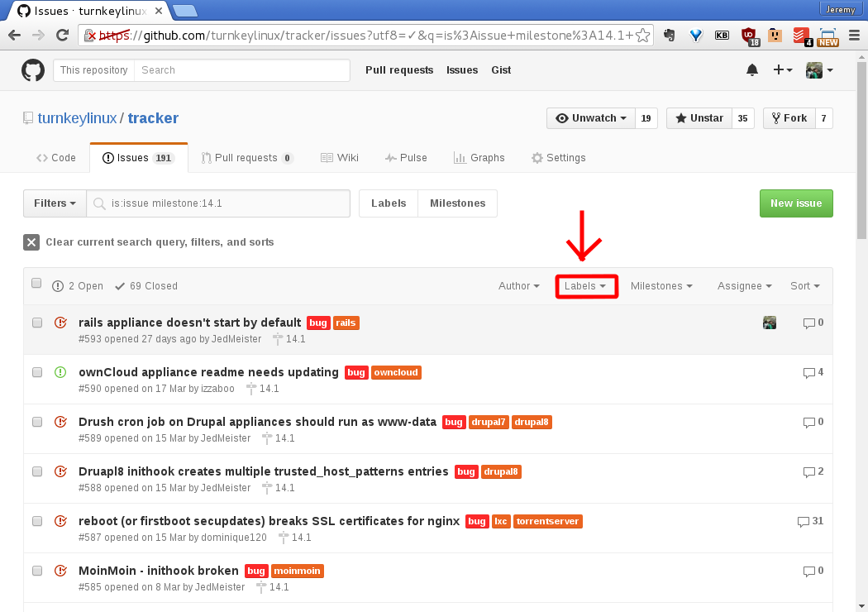Viewport: 868px width, 612px height.
Task: Tick the ownCloud appliance issue checkbox
Action: tap(37, 372)
